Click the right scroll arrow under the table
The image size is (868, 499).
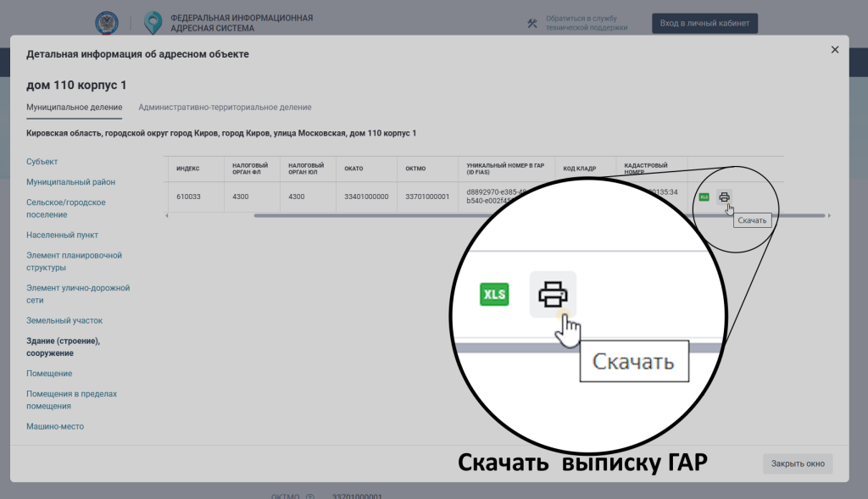(829, 216)
